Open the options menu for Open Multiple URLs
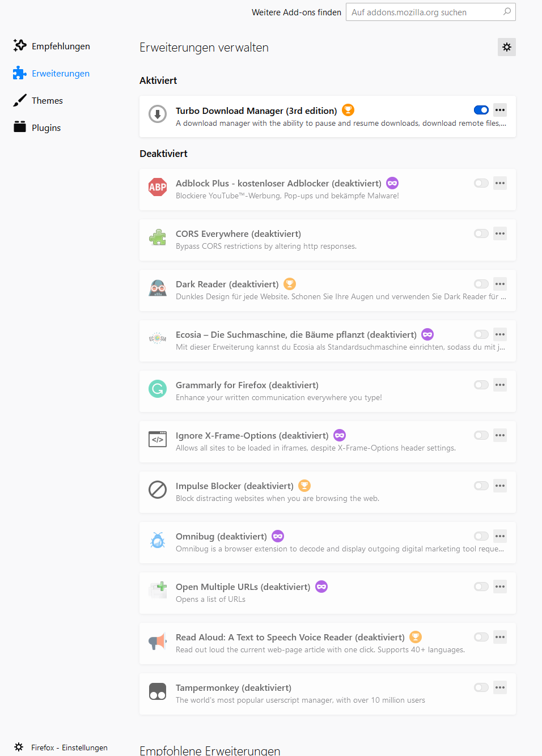 [x=499, y=587]
